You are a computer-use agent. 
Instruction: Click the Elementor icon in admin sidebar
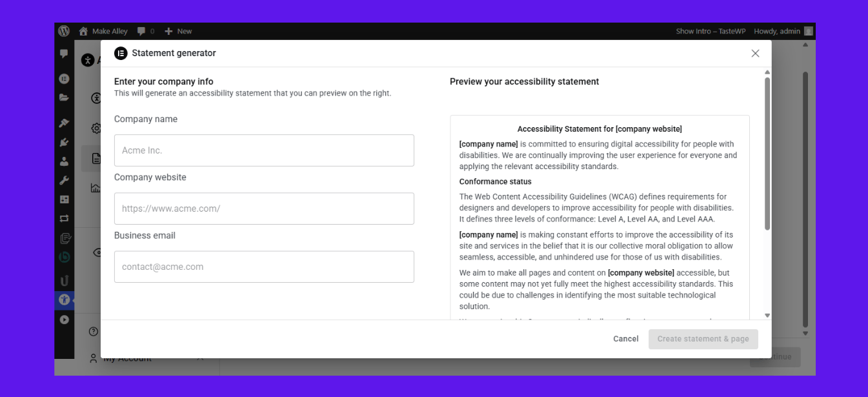64,78
